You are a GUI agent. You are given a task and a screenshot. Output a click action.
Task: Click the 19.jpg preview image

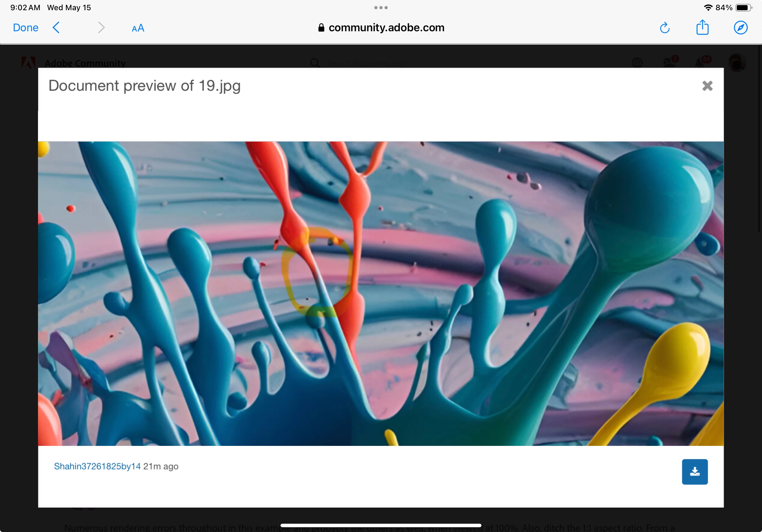tap(381, 293)
